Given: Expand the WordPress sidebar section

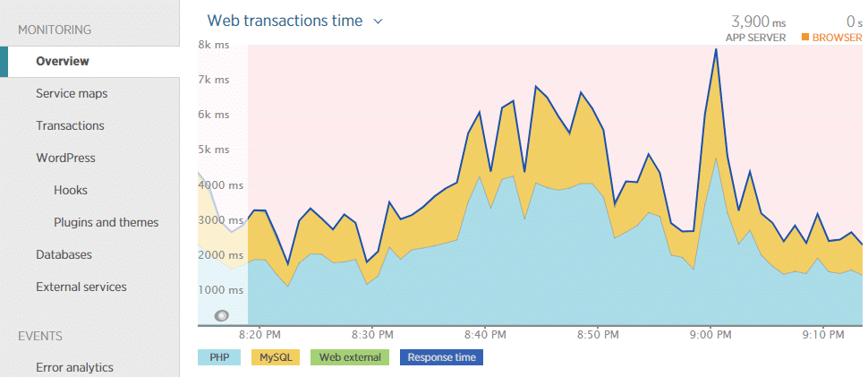Looking at the screenshot, I should pos(65,158).
